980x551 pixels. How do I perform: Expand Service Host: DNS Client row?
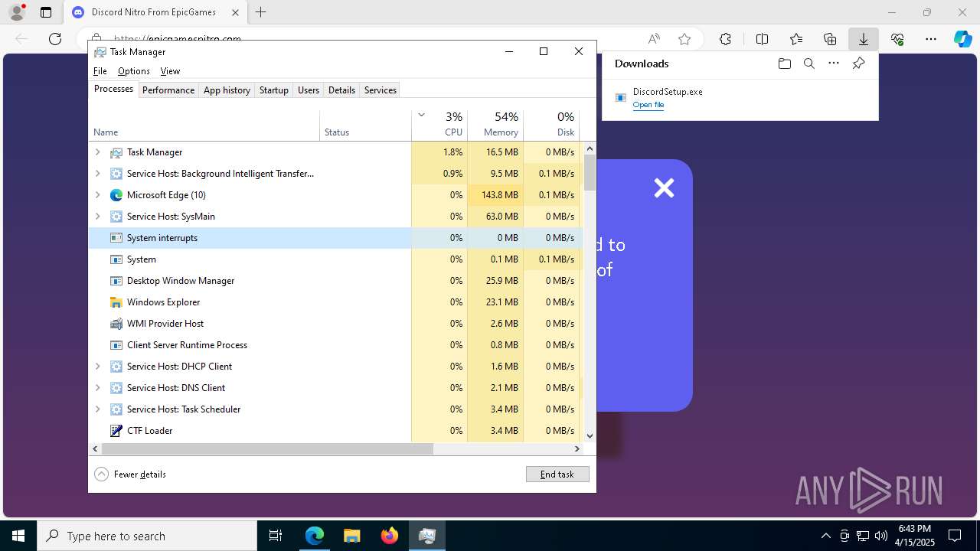point(97,388)
